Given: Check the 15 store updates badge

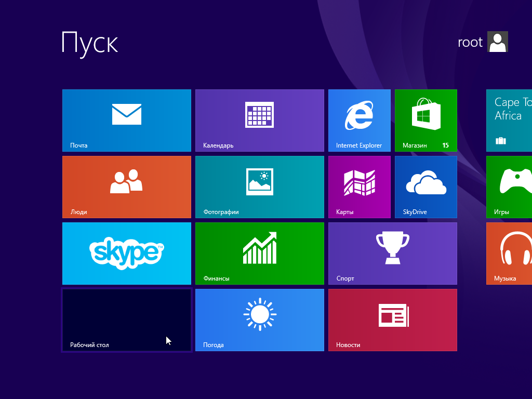Looking at the screenshot, I should pyautogui.click(x=446, y=145).
